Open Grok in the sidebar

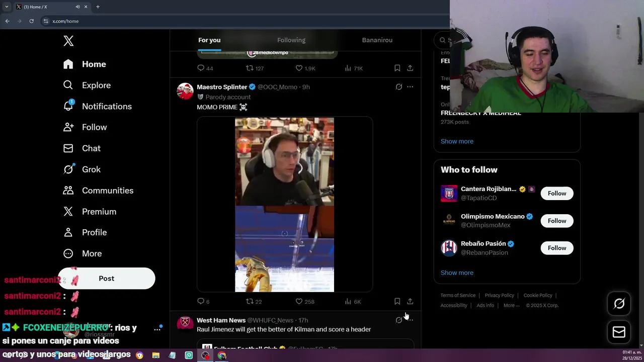(82, 169)
